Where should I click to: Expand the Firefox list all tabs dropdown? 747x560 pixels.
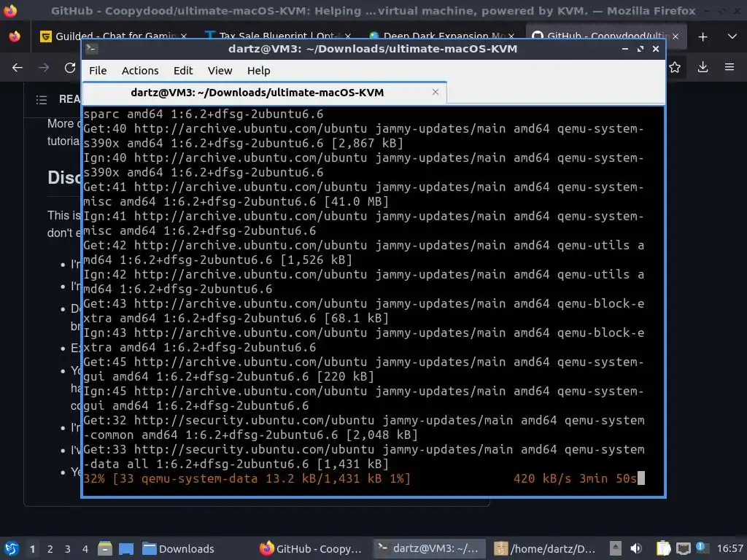[x=732, y=36]
